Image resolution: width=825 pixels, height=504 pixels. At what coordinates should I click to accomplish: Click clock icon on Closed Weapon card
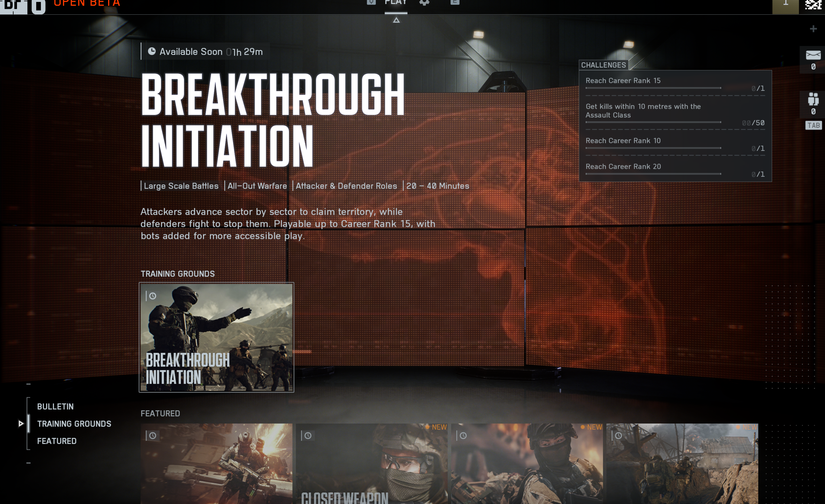(x=308, y=436)
